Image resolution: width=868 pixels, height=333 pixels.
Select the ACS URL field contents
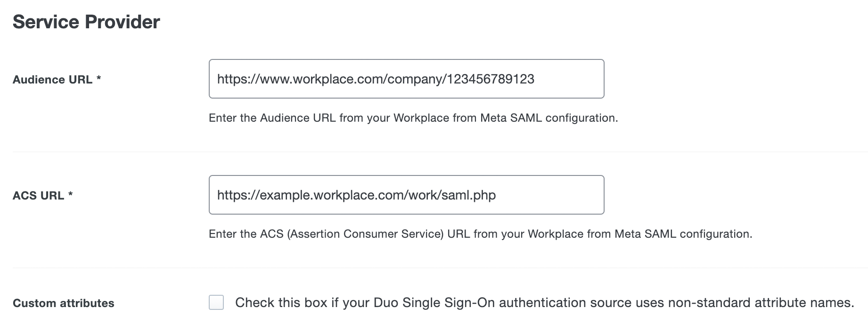pos(356,194)
